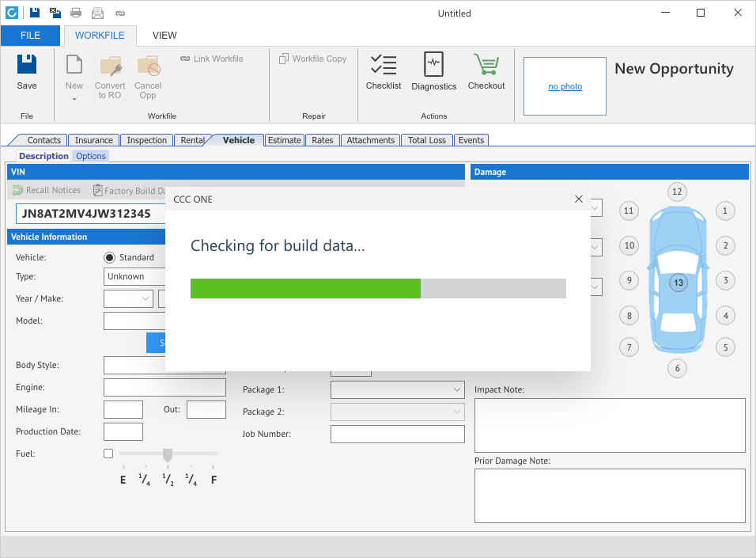Click the 'no photo' link
This screenshot has height=558, width=756.
point(565,86)
